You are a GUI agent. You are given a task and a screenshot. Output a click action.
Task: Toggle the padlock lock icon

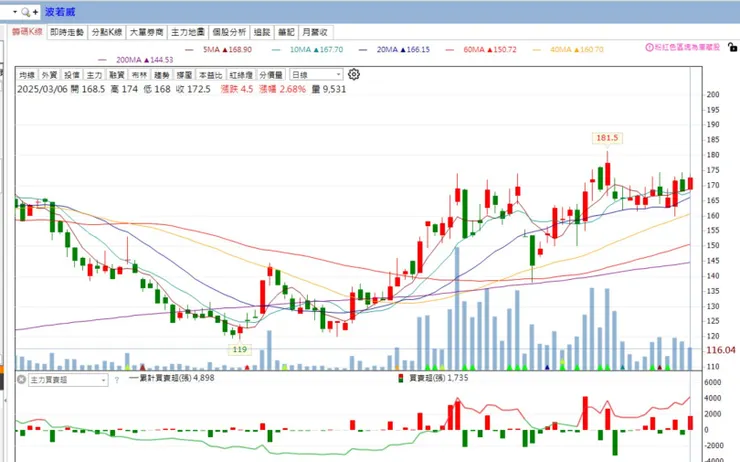pos(732,47)
